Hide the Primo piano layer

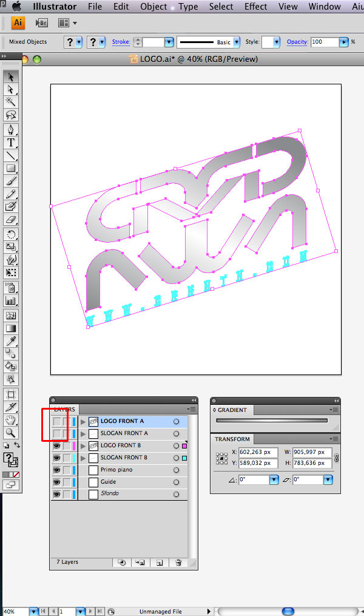click(57, 470)
